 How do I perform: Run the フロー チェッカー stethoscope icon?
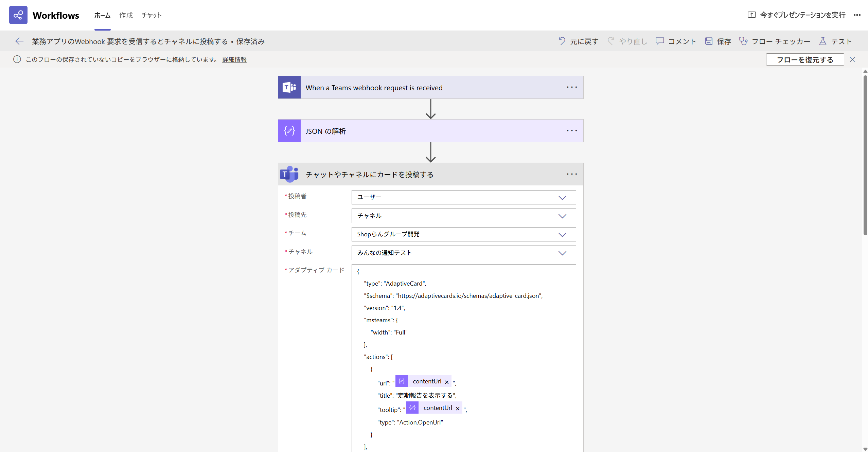pos(743,41)
